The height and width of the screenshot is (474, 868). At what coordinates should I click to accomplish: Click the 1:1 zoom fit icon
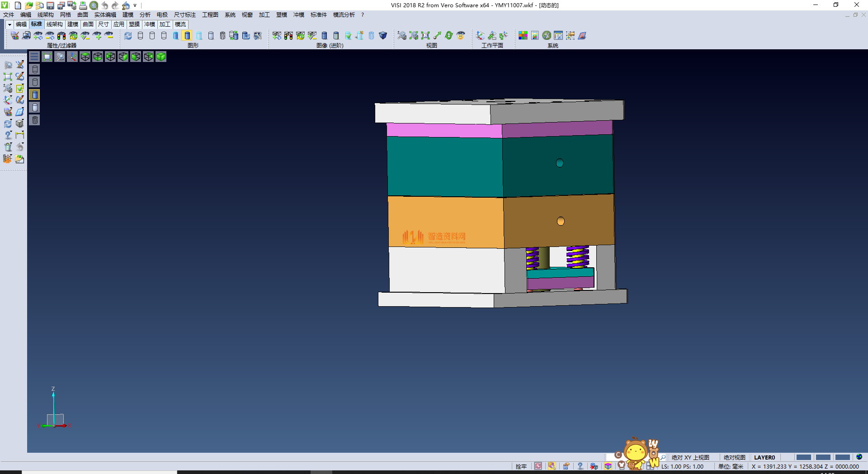425,36
